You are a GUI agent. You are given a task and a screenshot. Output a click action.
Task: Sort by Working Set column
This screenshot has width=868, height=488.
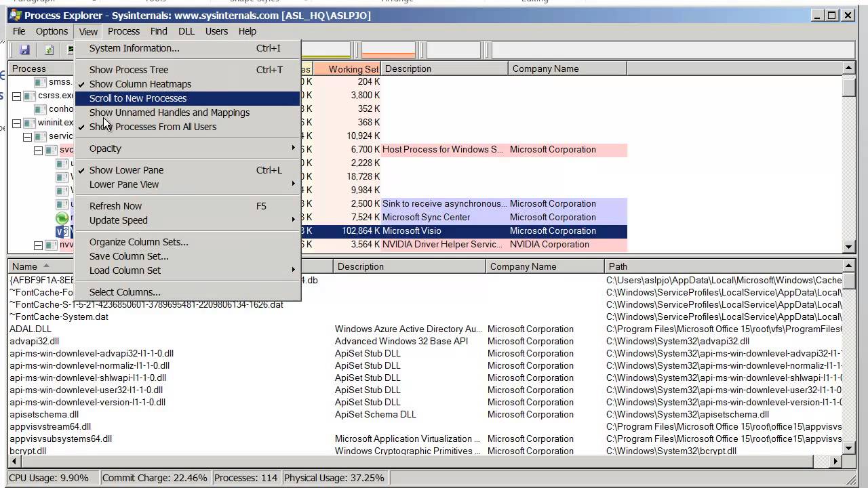point(347,68)
